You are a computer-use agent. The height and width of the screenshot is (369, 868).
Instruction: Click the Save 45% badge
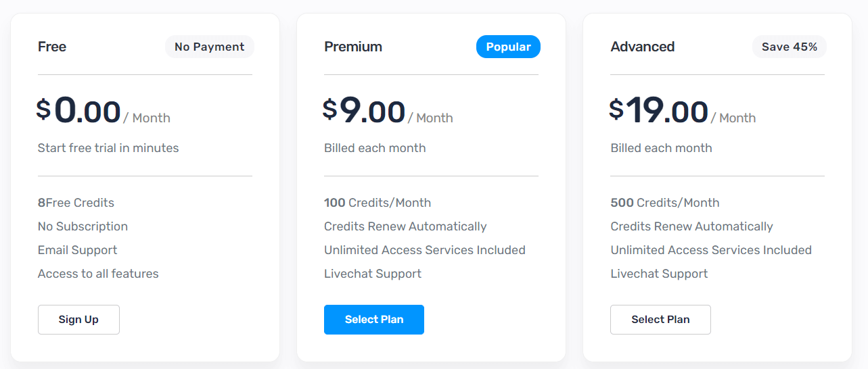click(790, 47)
